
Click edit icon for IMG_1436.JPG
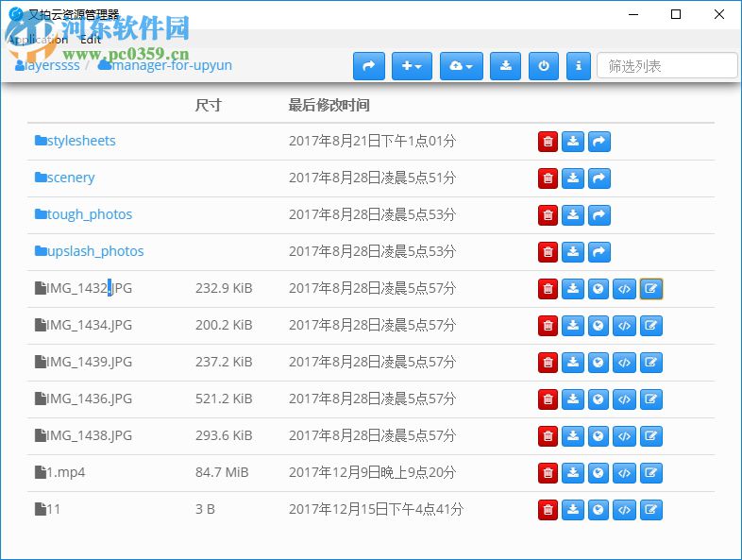coord(651,399)
